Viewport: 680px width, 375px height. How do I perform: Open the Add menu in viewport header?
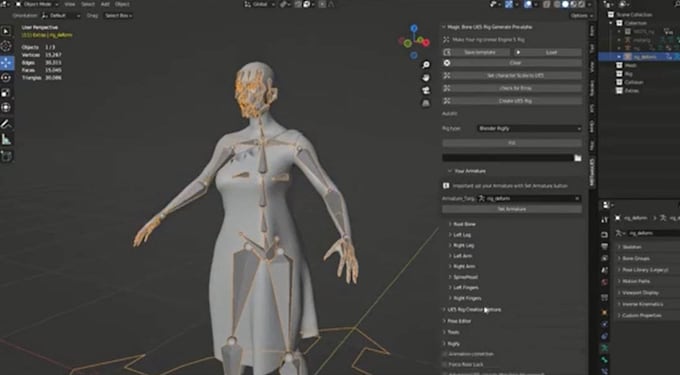coord(105,4)
